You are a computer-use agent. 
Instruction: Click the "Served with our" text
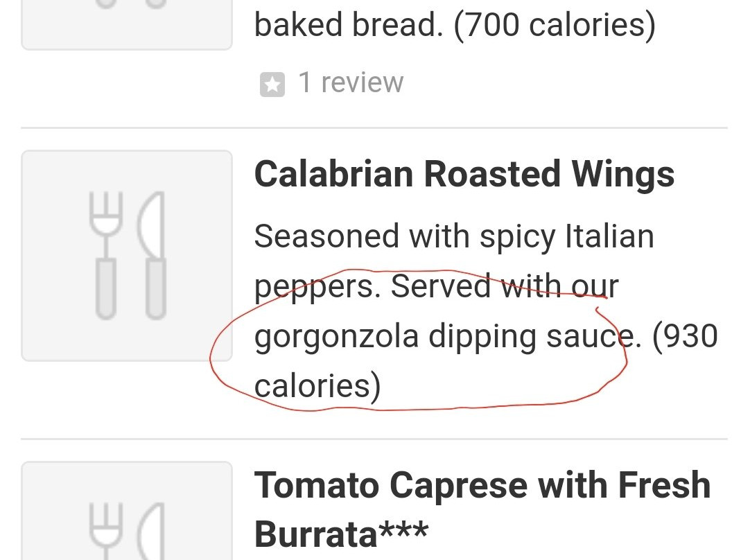coord(504,286)
